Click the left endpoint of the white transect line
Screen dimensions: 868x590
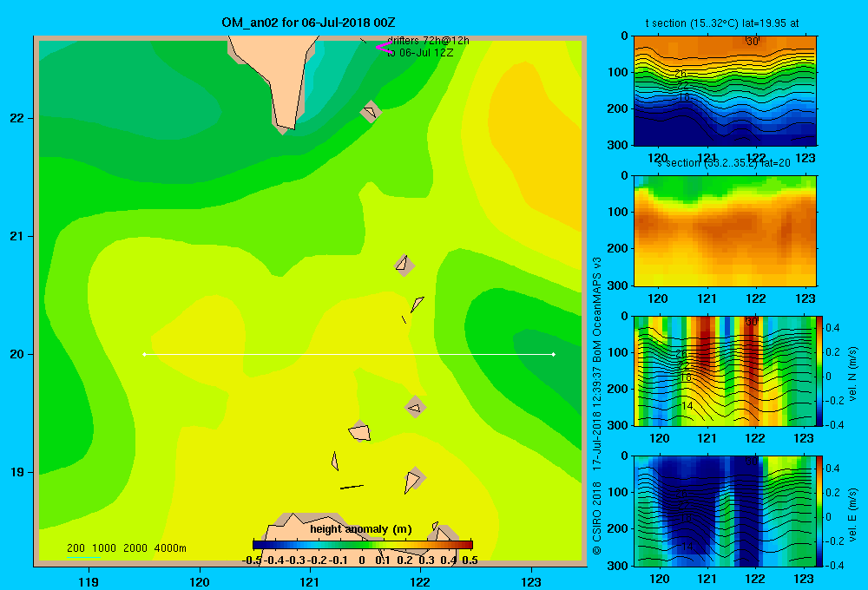pos(144,354)
